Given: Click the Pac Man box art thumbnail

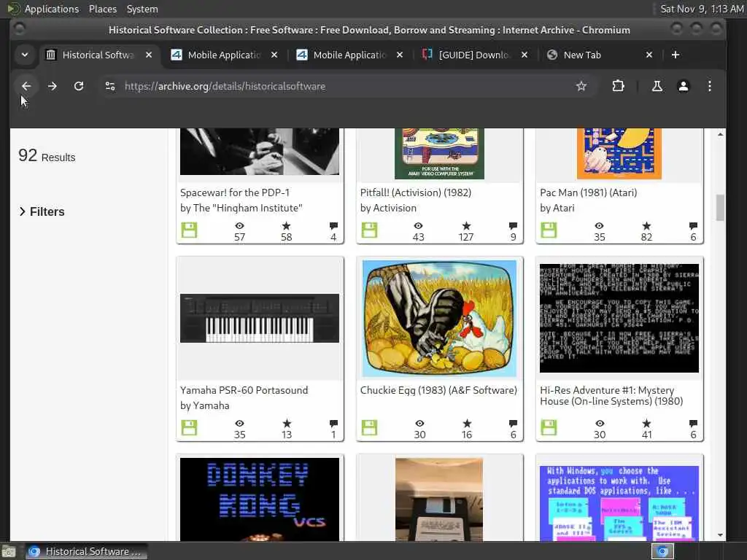Looking at the screenshot, I should click(619, 153).
